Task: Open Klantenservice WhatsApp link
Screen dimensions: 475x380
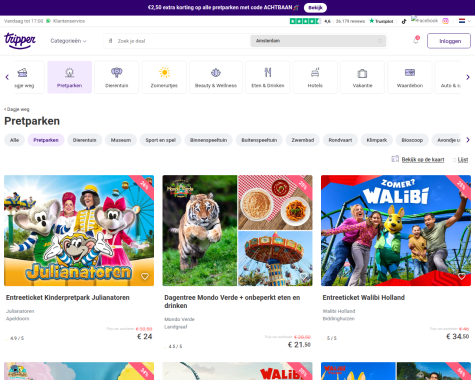Action: point(65,21)
